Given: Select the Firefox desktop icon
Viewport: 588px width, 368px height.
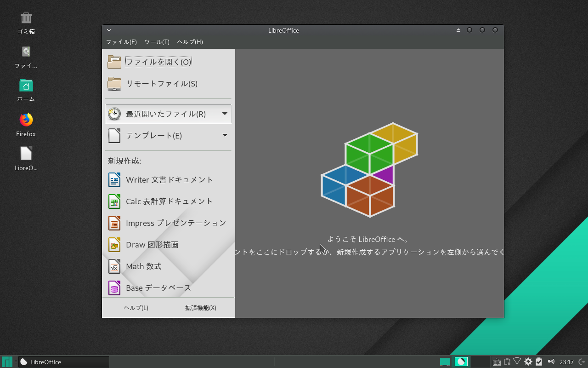Looking at the screenshot, I should (26, 125).
